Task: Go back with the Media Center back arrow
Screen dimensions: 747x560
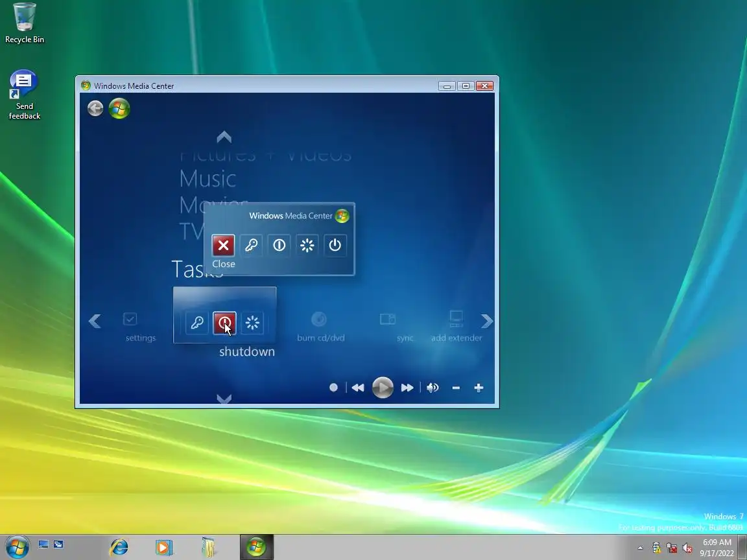Action: [x=95, y=108]
